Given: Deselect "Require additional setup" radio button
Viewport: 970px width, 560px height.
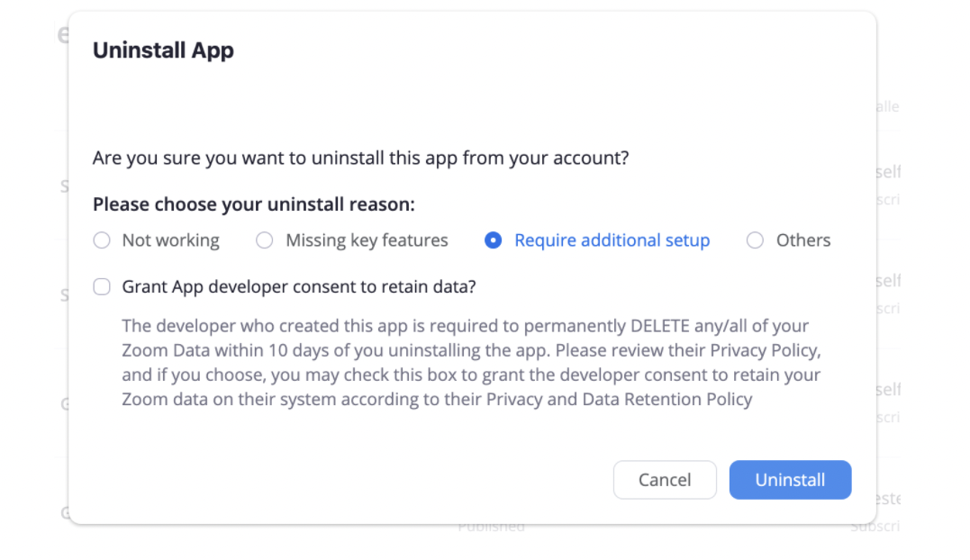Looking at the screenshot, I should click(x=494, y=240).
